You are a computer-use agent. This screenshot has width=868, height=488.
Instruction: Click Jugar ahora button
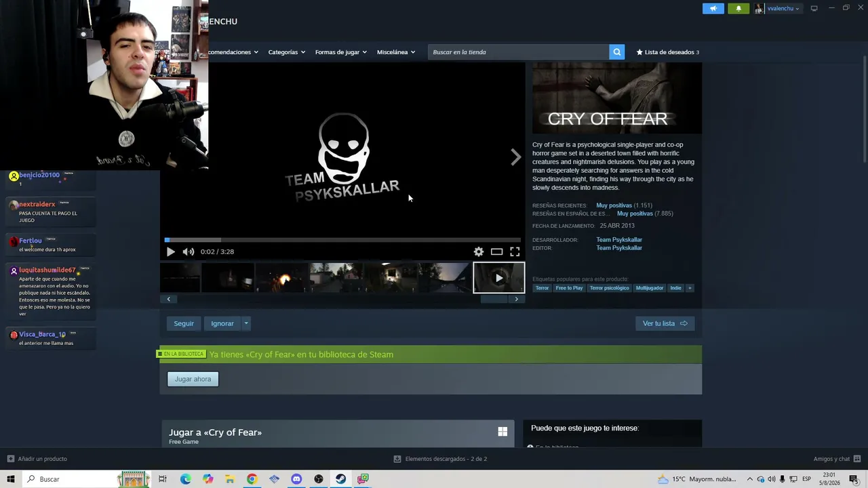[x=193, y=379]
